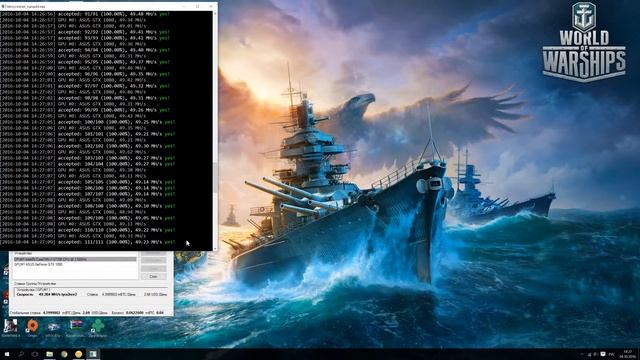Open the green clover desktop shortcut

(x=97, y=327)
